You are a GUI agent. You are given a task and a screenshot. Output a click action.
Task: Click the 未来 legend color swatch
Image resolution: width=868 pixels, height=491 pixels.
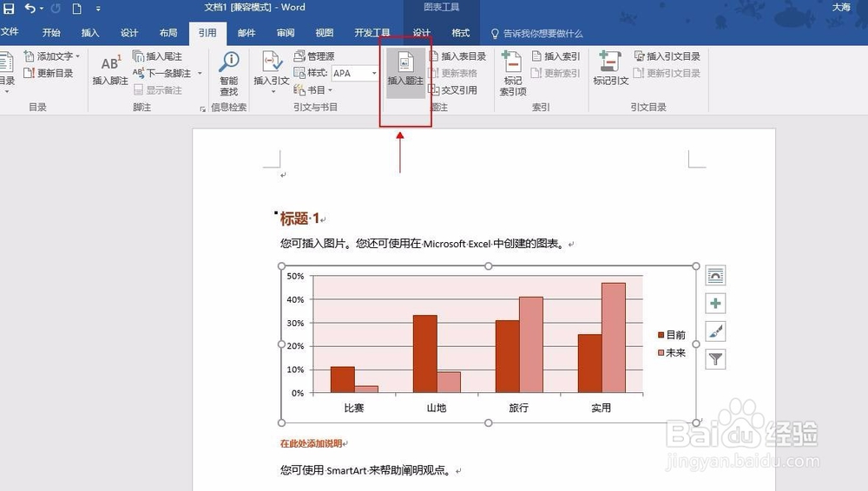click(x=661, y=352)
